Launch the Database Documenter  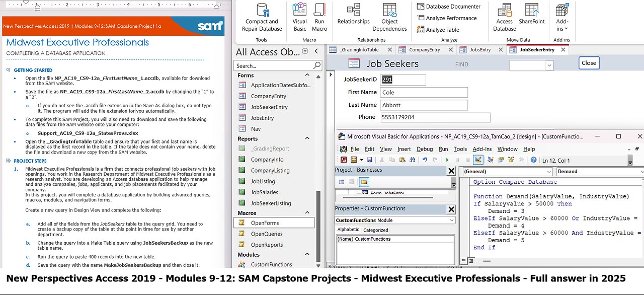click(448, 7)
